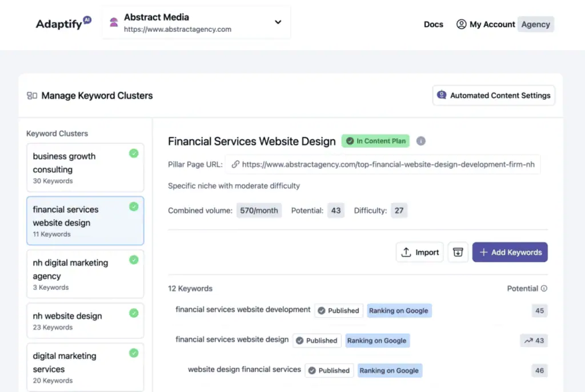Toggle green checkmark on nh website design
The width and height of the screenshot is (585, 392).
click(134, 313)
